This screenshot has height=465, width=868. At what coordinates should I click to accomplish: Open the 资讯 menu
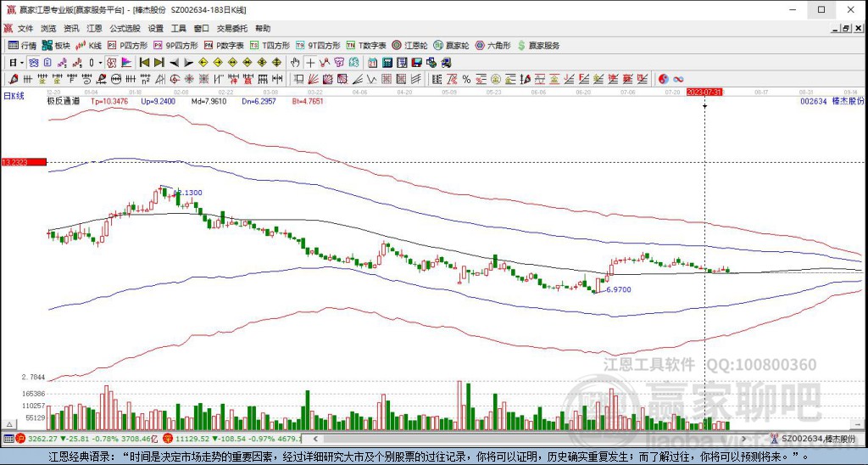point(71,28)
